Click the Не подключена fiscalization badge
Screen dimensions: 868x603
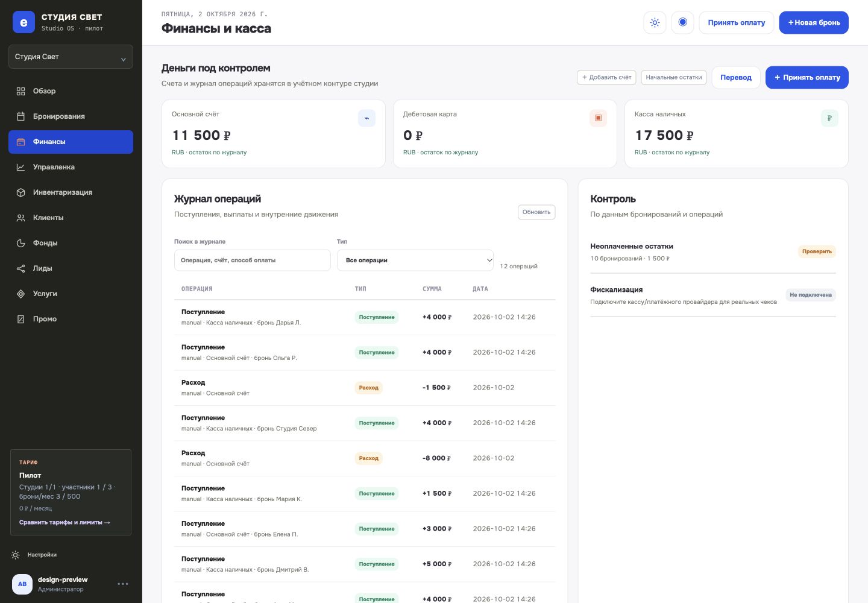click(810, 295)
